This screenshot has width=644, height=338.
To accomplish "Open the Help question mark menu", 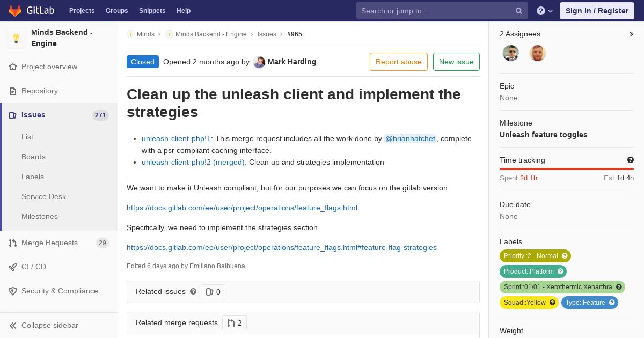I will click(545, 11).
